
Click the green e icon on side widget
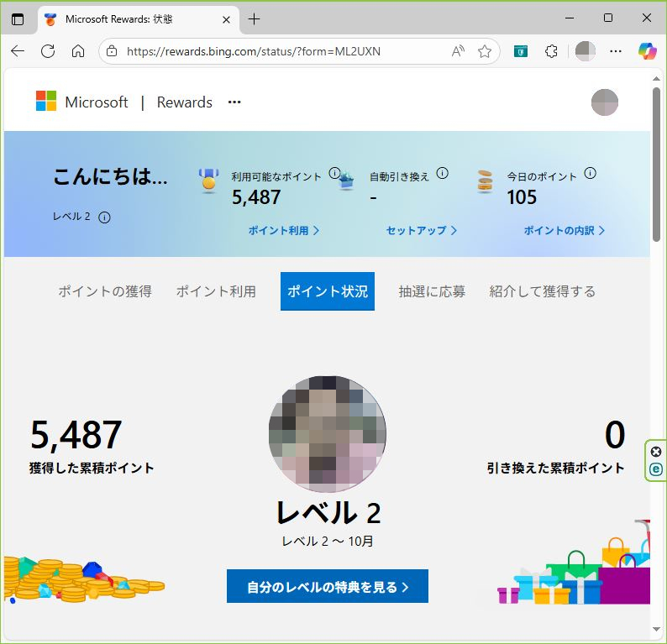pos(656,469)
